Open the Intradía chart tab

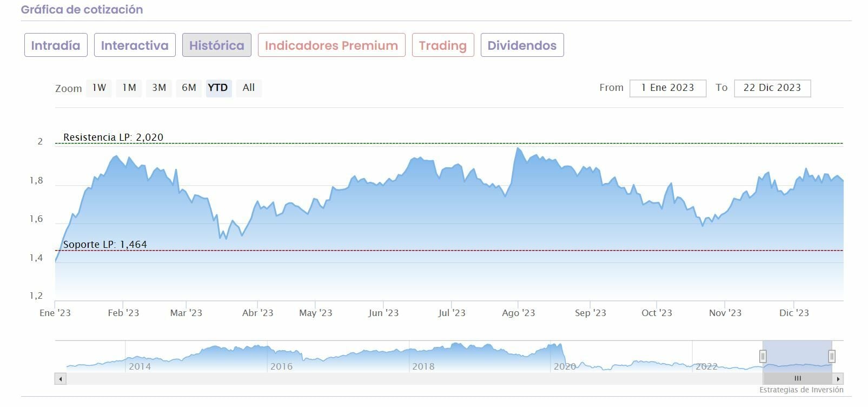(56, 45)
